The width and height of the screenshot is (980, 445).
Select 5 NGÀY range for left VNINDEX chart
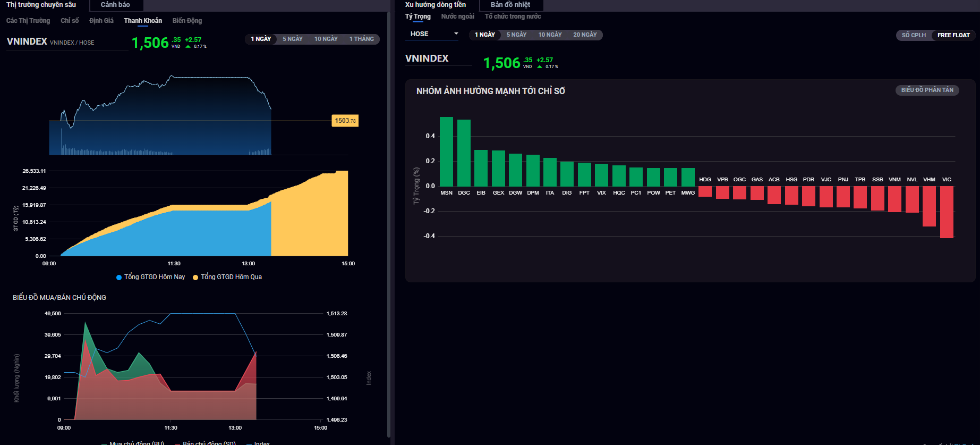pos(293,39)
